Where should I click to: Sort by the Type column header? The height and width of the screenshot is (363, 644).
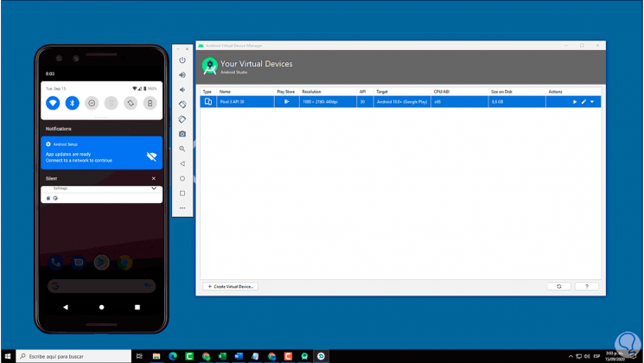pyautogui.click(x=207, y=92)
